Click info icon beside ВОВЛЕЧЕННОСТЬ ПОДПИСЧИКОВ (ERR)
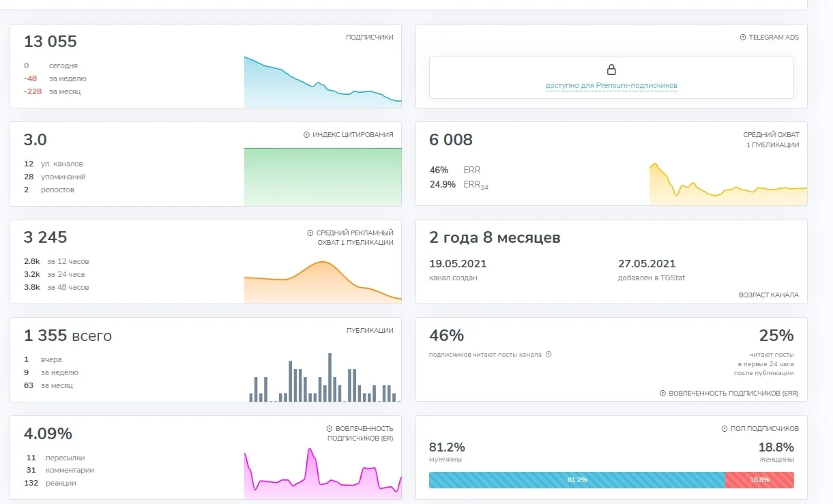 (662, 394)
